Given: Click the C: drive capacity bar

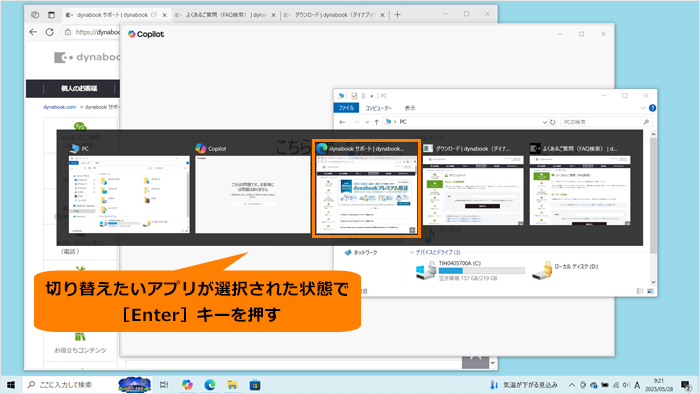Looking at the screenshot, I should coord(482,270).
